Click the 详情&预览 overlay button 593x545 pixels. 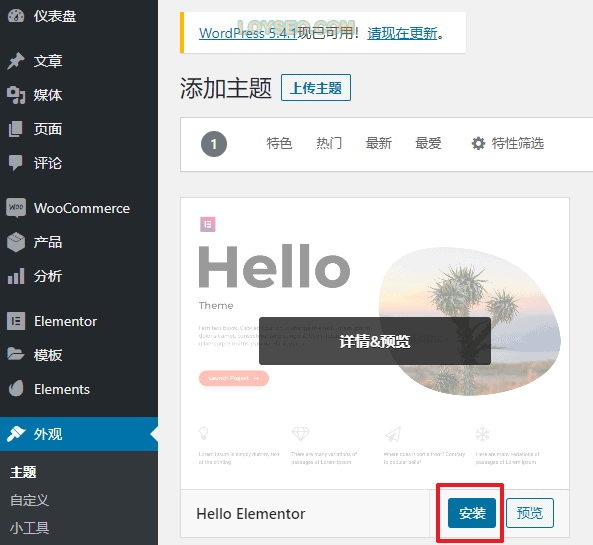tap(375, 341)
